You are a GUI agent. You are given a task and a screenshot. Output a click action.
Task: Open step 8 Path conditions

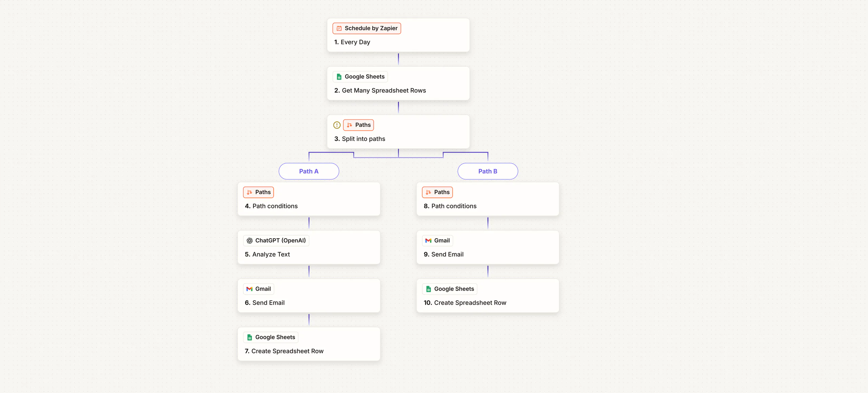(x=488, y=199)
